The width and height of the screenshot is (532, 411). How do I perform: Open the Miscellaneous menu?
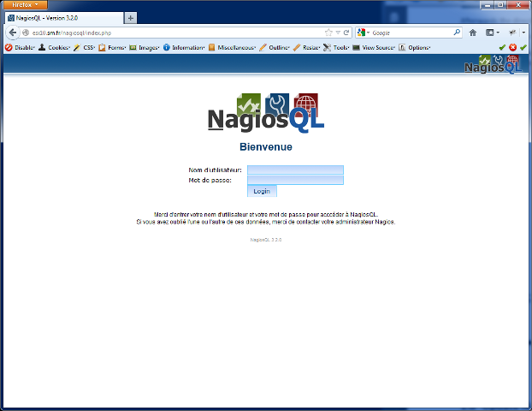[x=233, y=48]
